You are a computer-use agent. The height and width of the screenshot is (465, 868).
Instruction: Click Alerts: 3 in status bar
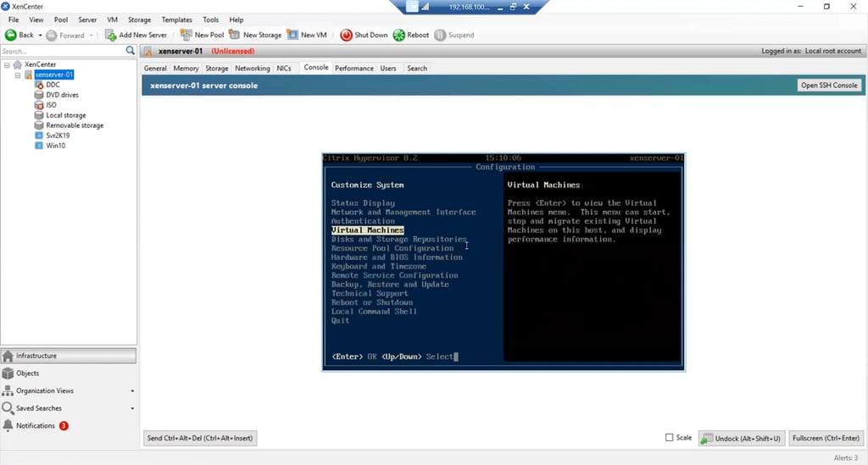point(846,458)
